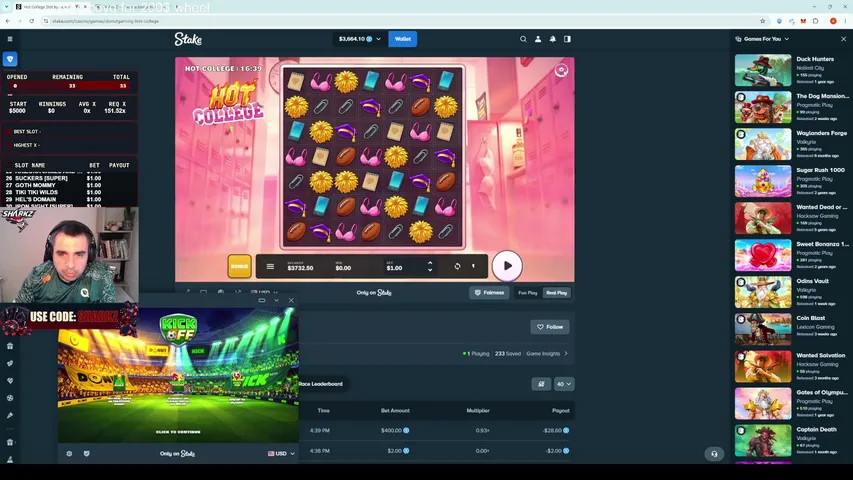The image size is (853, 480).
Task: Open the Fairness button
Action: point(489,293)
